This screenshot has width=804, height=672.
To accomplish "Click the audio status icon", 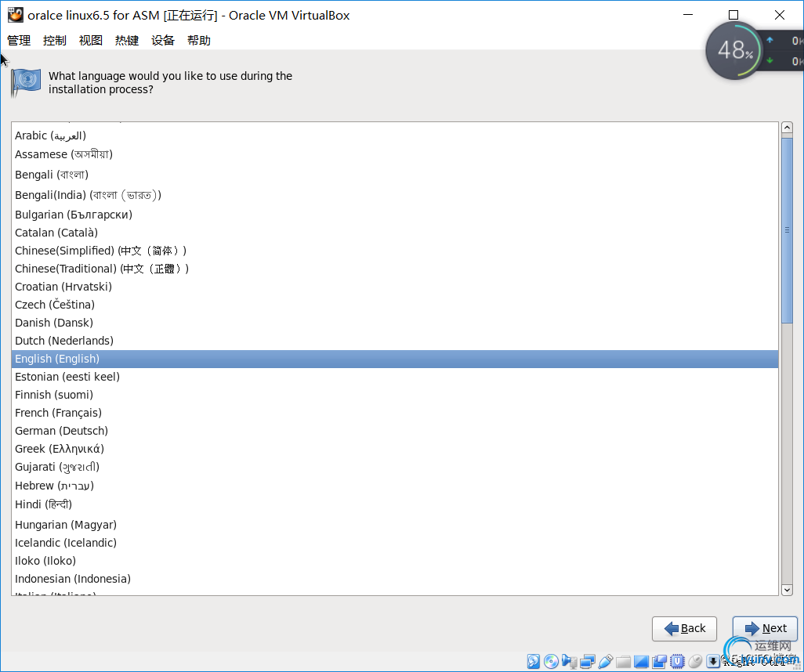I will [569, 661].
